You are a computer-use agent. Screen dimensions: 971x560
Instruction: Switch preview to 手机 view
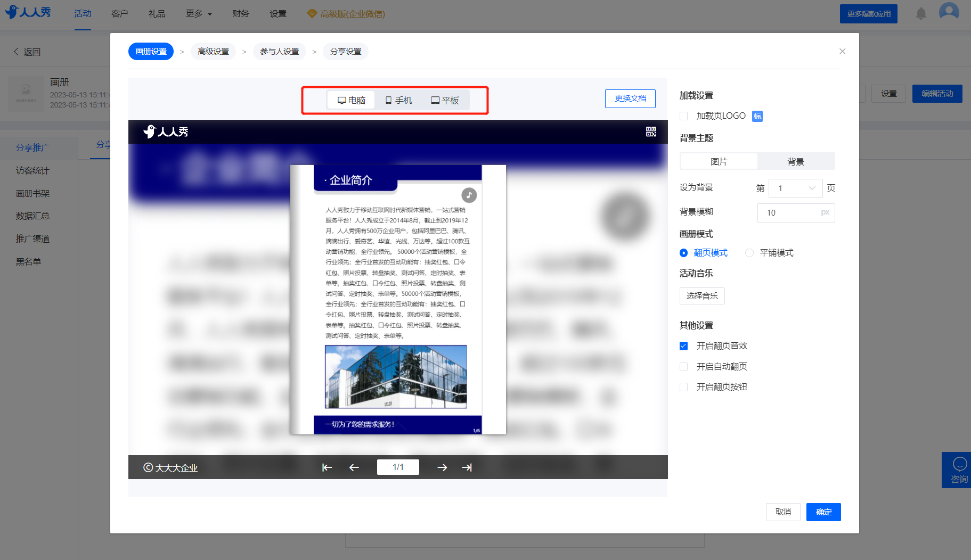click(398, 100)
